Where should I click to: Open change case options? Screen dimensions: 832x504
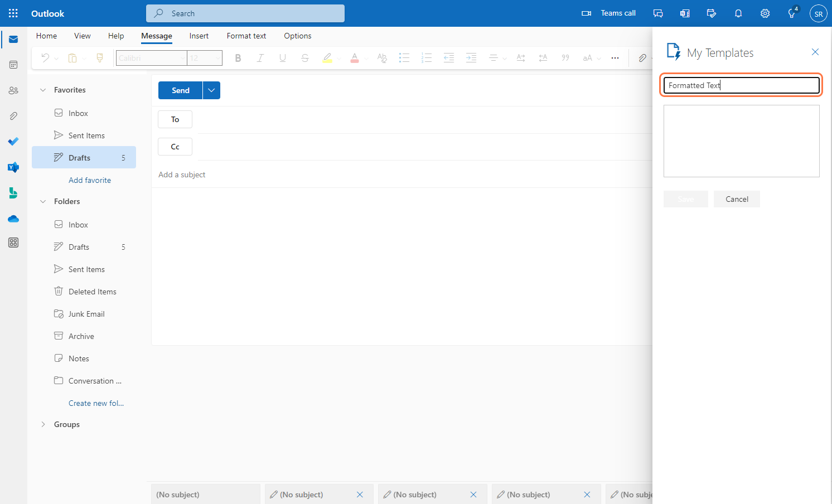592,57
